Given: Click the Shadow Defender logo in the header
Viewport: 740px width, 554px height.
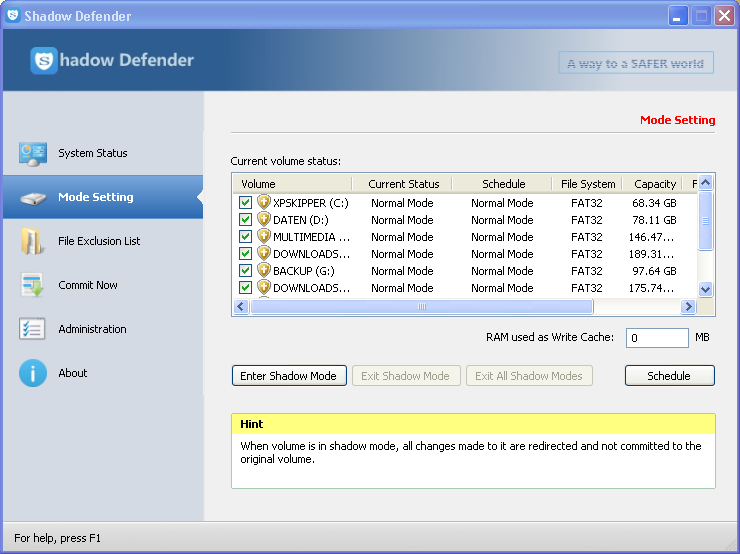Looking at the screenshot, I should pyautogui.click(x=44, y=60).
